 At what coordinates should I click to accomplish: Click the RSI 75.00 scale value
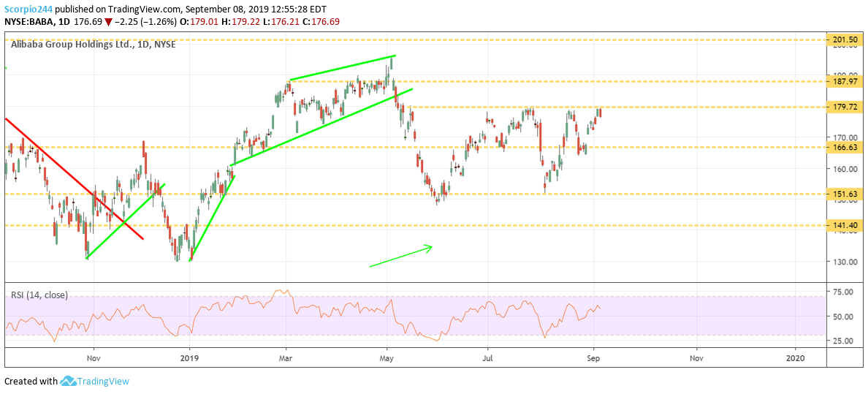click(x=842, y=292)
